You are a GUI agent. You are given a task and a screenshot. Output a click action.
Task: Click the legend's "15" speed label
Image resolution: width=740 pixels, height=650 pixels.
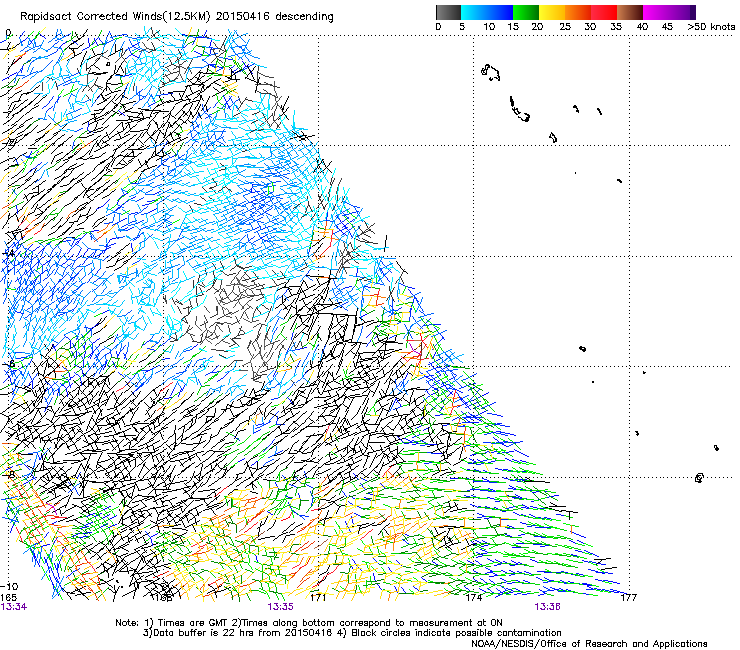click(513, 27)
